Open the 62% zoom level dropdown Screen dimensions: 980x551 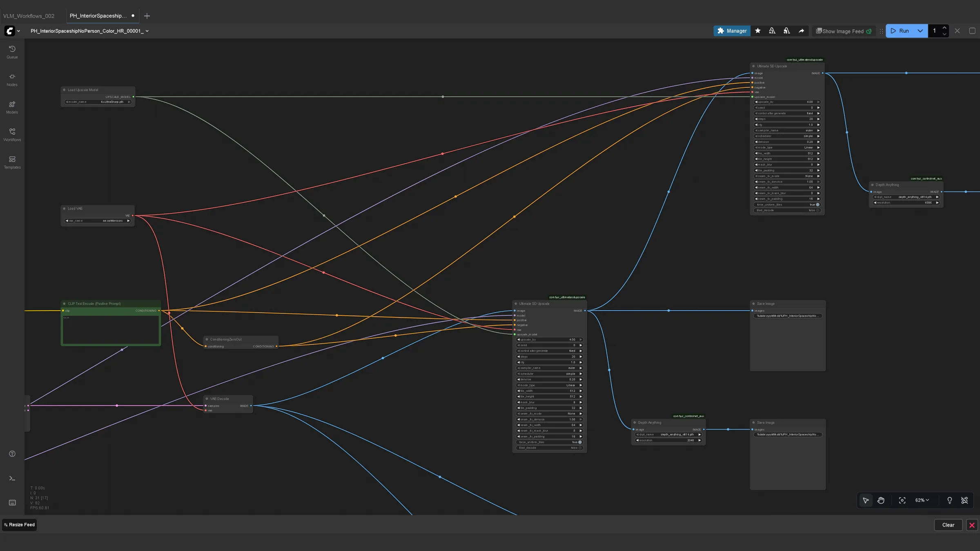click(922, 500)
